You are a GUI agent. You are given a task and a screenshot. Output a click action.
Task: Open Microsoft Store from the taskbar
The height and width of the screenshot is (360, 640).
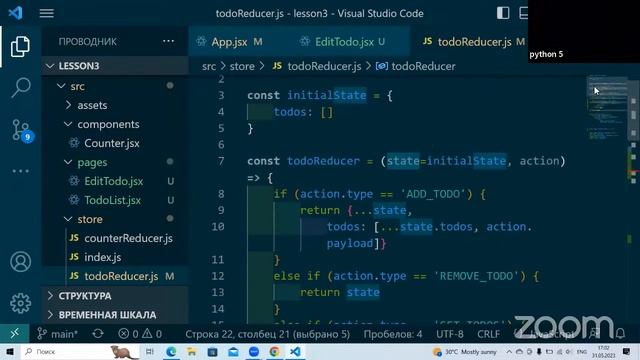pyautogui.click(x=212, y=351)
